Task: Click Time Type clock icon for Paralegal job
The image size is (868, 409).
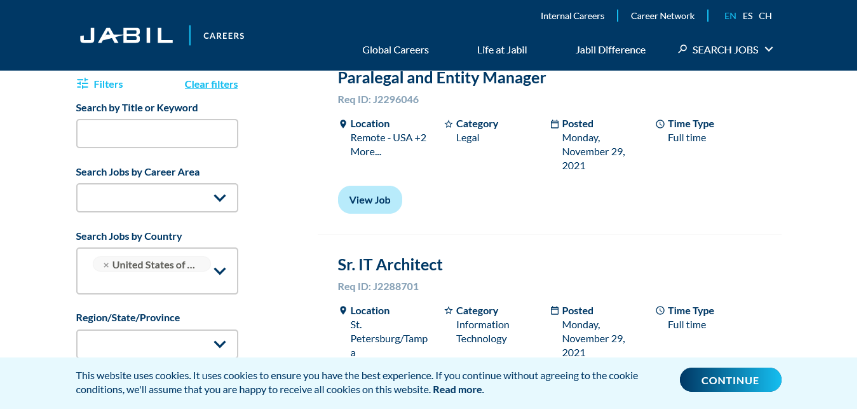Action: click(660, 124)
